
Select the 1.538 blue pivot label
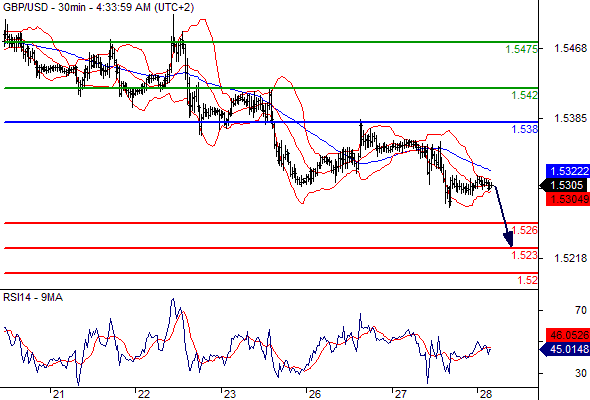525,129
